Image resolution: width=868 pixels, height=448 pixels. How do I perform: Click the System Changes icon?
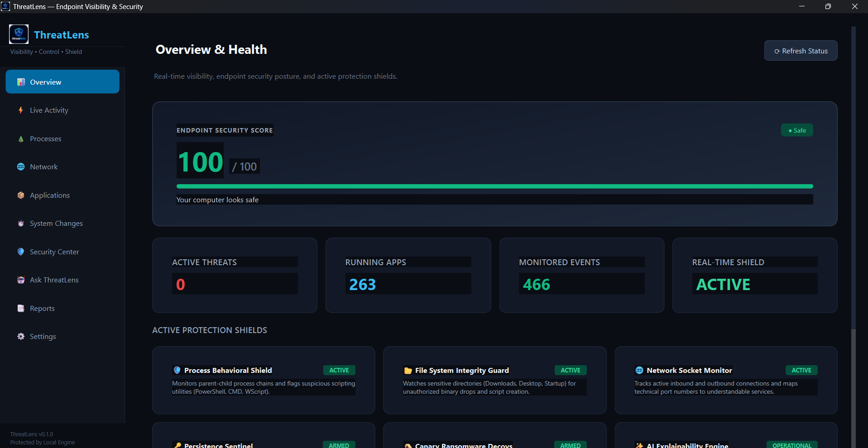(21, 223)
